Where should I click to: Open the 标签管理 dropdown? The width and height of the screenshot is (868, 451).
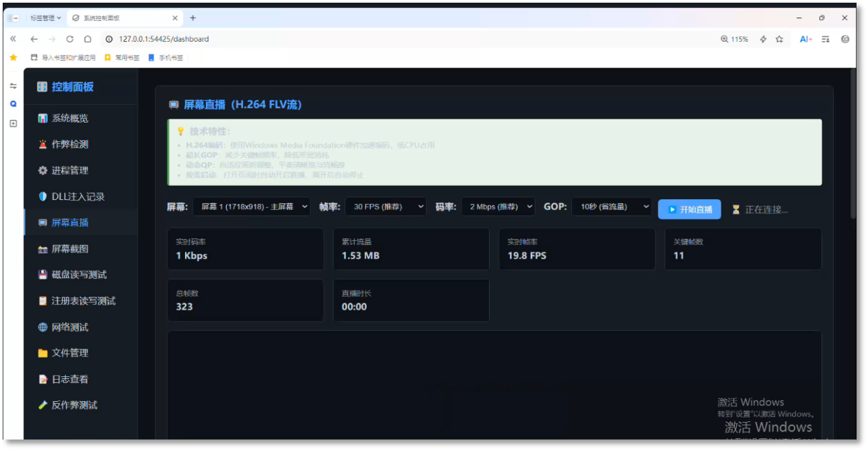pyautogui.click(x=46, y=18)
